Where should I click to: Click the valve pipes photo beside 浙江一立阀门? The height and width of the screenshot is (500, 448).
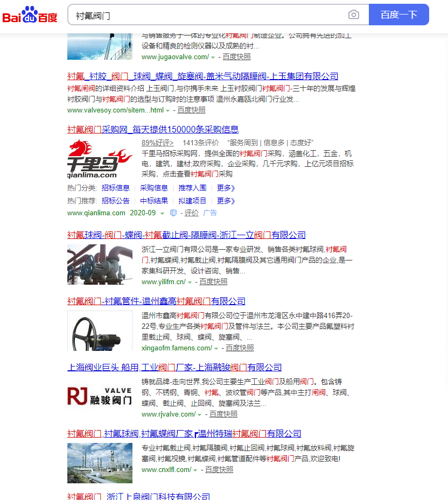point(100,264)
